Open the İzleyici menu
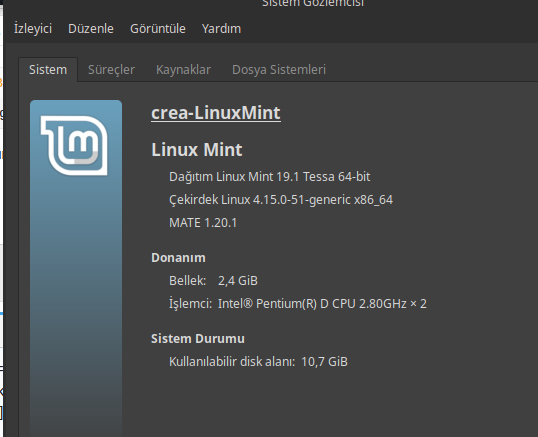538x437 pixels. point(33,29)
